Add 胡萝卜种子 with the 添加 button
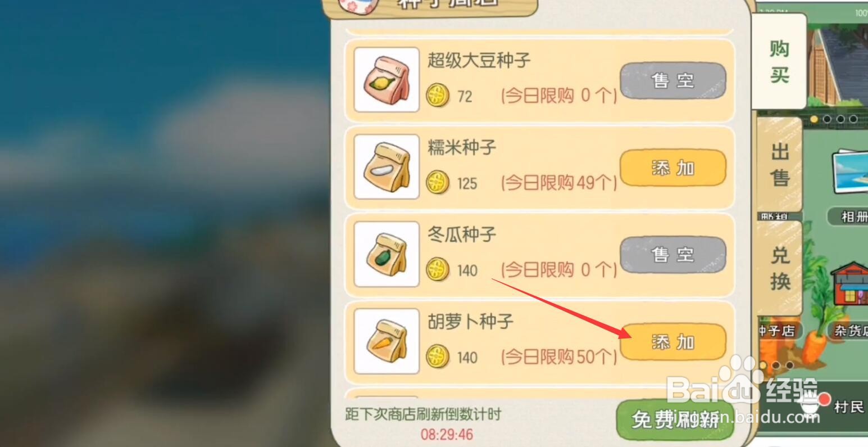 click(673, 342)
